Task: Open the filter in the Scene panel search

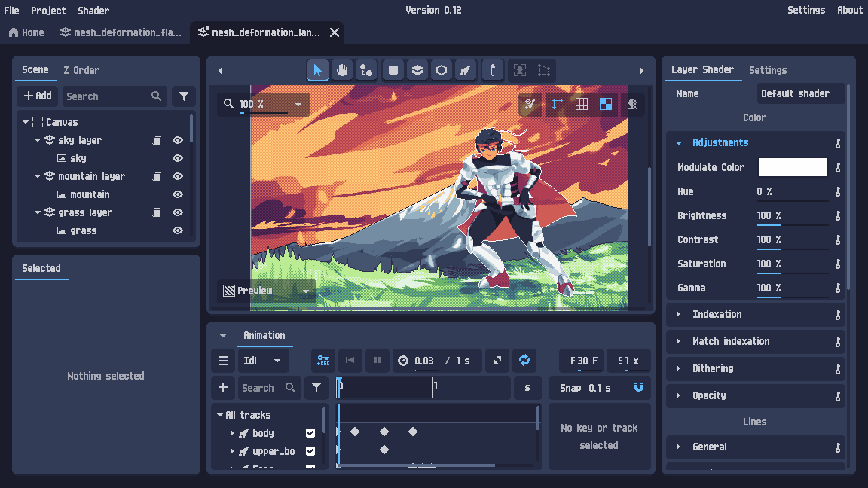Action: tap(182, 96)
